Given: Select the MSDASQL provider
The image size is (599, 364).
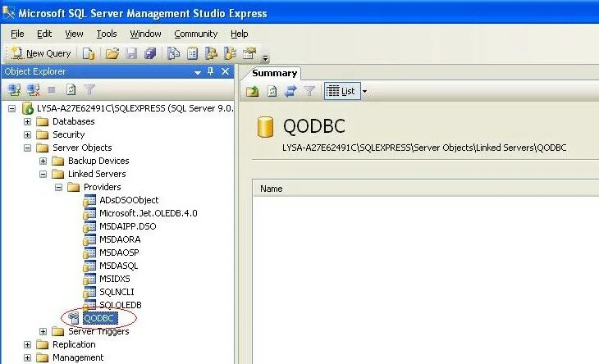Looking at the screenshot, I should click(x=118, y=266).
